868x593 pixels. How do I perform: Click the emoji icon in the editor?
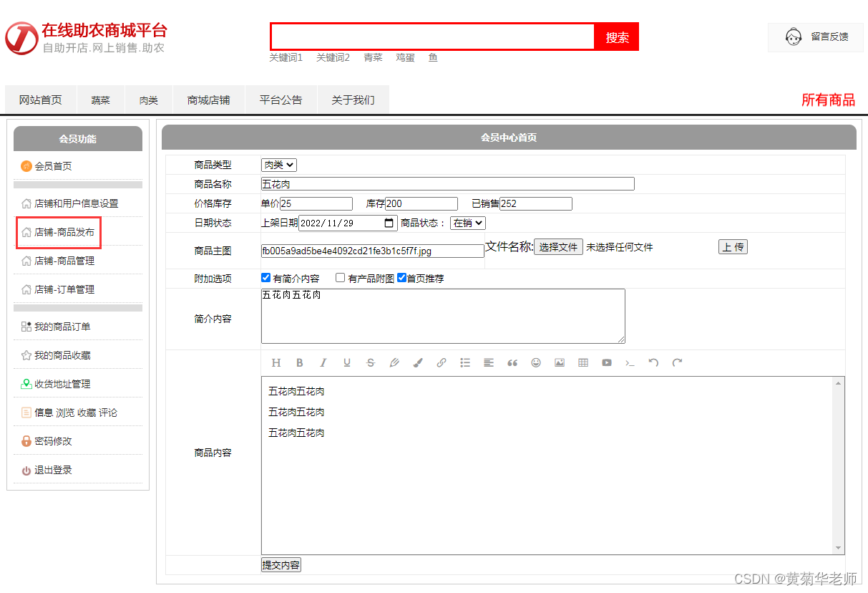(535, 363)
